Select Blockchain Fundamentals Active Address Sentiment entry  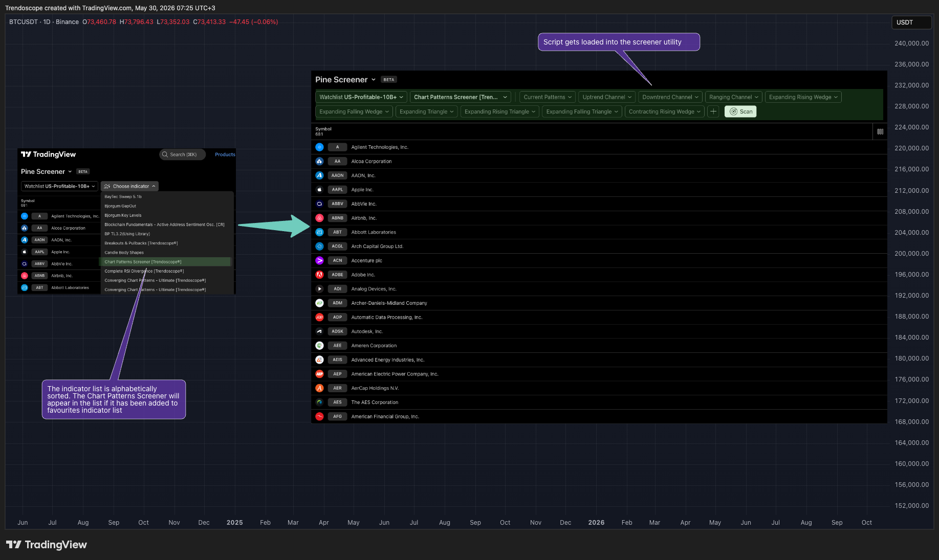pyautogui.click(x=166, y=225)
